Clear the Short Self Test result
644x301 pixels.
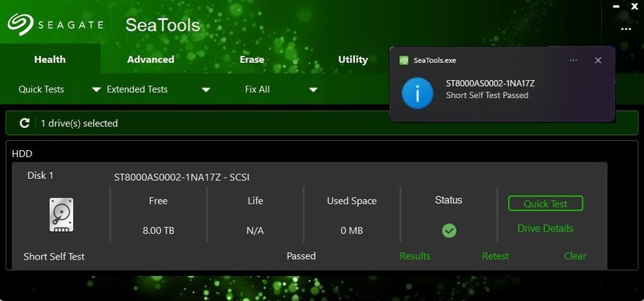coord(575,256)
